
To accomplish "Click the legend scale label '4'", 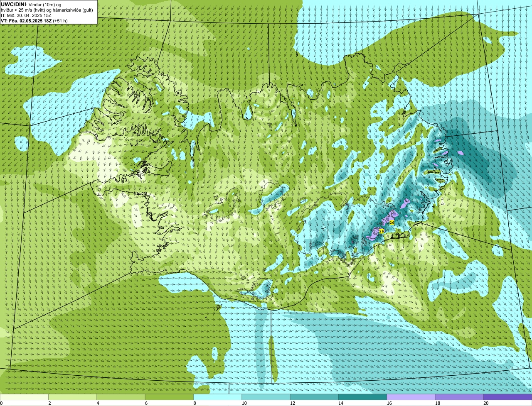I will (98, 403).
